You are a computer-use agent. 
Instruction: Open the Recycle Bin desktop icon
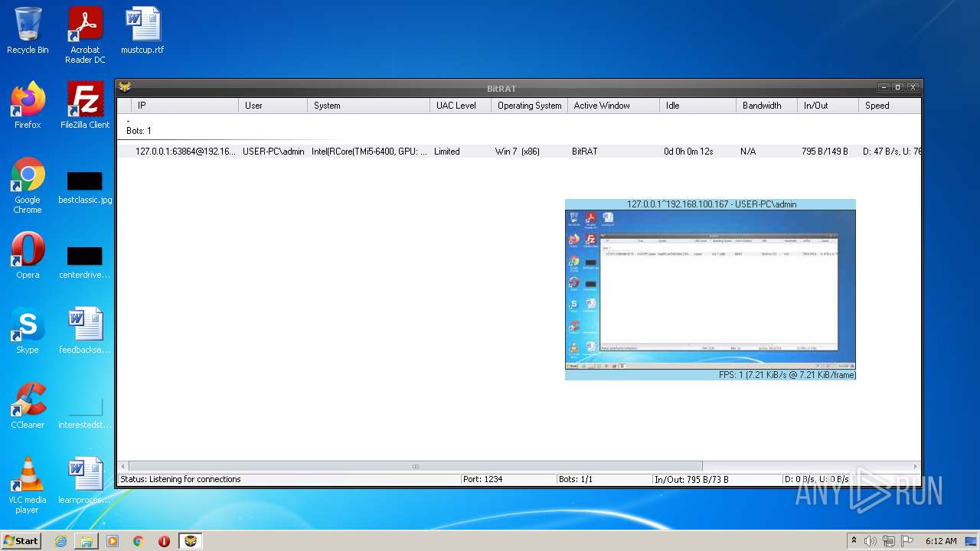[28, 31]
